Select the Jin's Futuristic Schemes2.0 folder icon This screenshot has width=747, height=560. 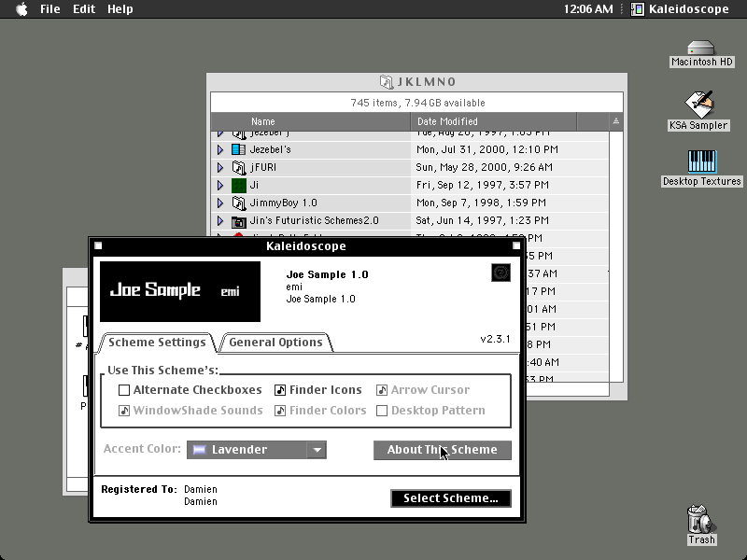pyautogui.click(x=239, y=221)
